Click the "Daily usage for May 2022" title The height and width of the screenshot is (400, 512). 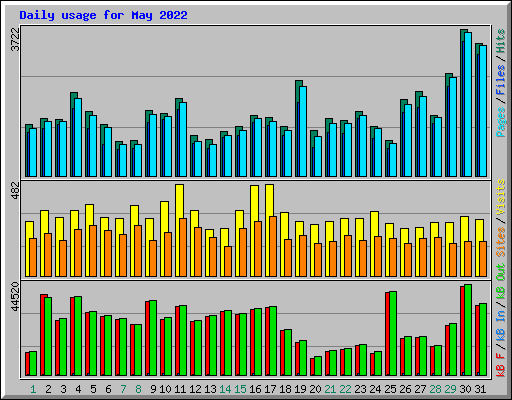pyautogui.click(x=103, y=15)
